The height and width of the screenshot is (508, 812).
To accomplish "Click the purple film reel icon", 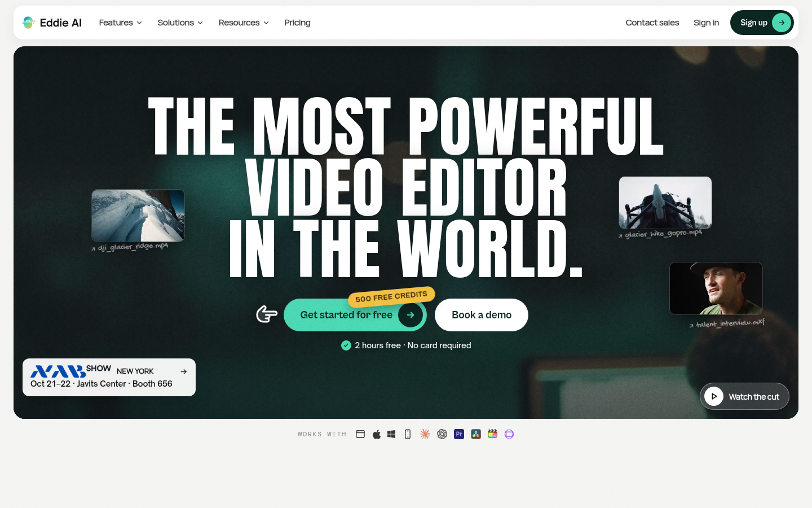I will coord(509,434).
